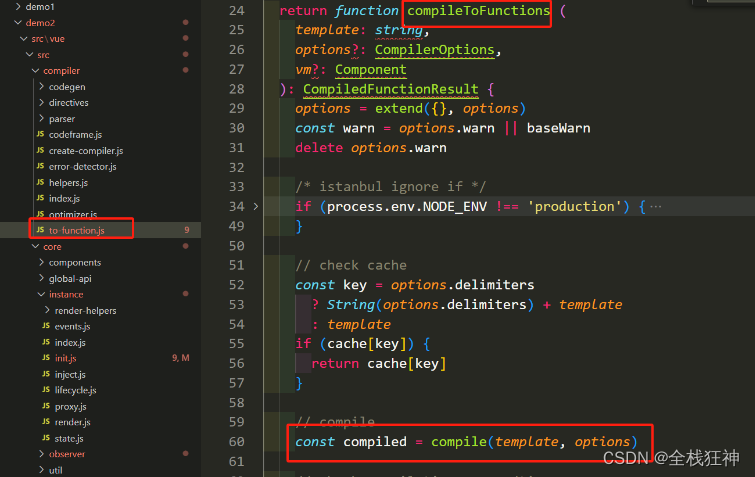Viewport: 755px width, 477px height.
Task: Expand the global-api folder
Action: click(41, 278)
